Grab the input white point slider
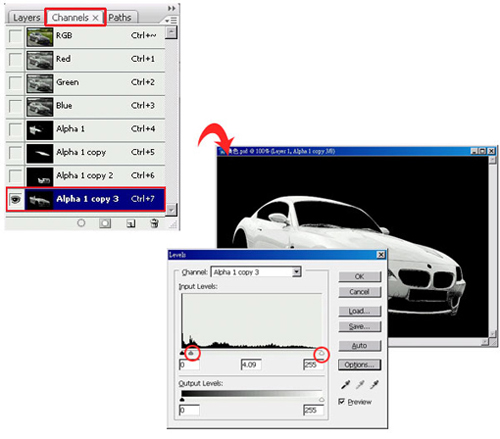 click(321, 353)
